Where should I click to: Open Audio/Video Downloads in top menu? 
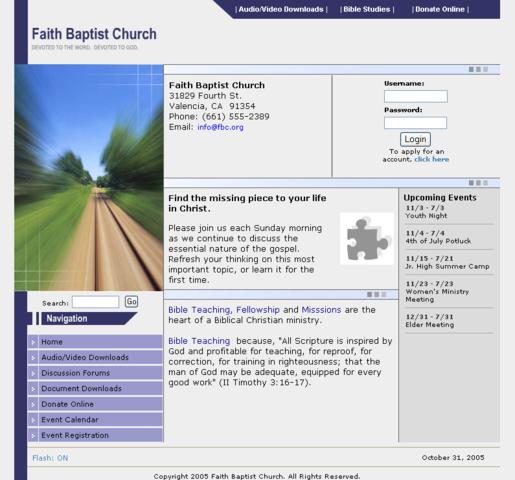(281, 9)
